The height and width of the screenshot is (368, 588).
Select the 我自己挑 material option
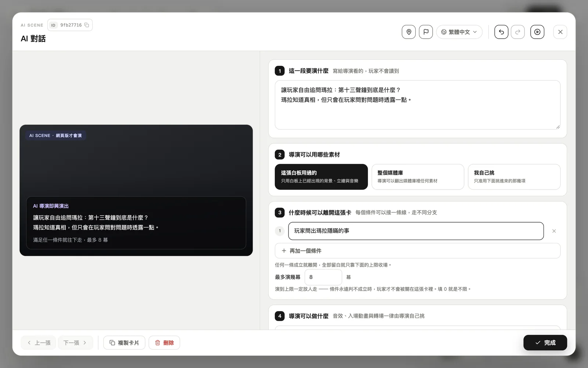(x=514, y=177)
